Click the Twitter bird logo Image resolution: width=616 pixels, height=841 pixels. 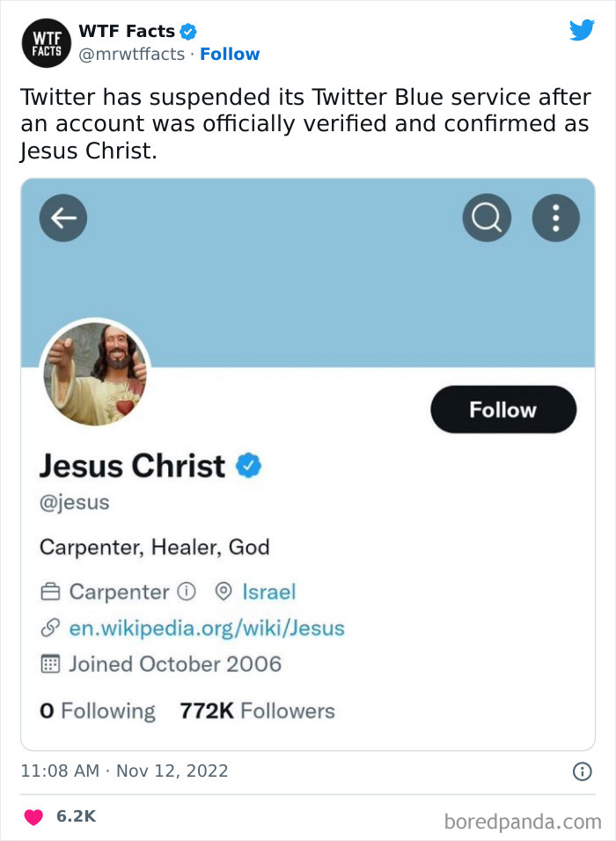tap(582, 31)
